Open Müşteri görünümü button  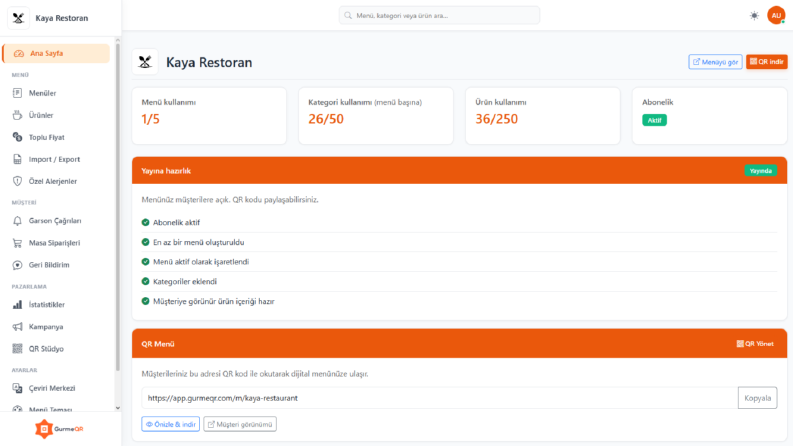coord(240,424)
